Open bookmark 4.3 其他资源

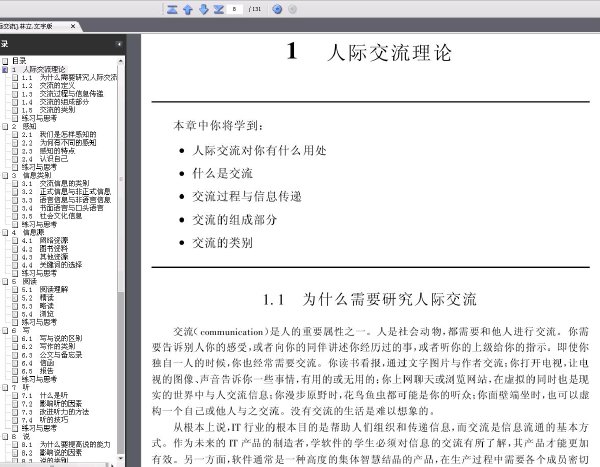pos(45,257)
